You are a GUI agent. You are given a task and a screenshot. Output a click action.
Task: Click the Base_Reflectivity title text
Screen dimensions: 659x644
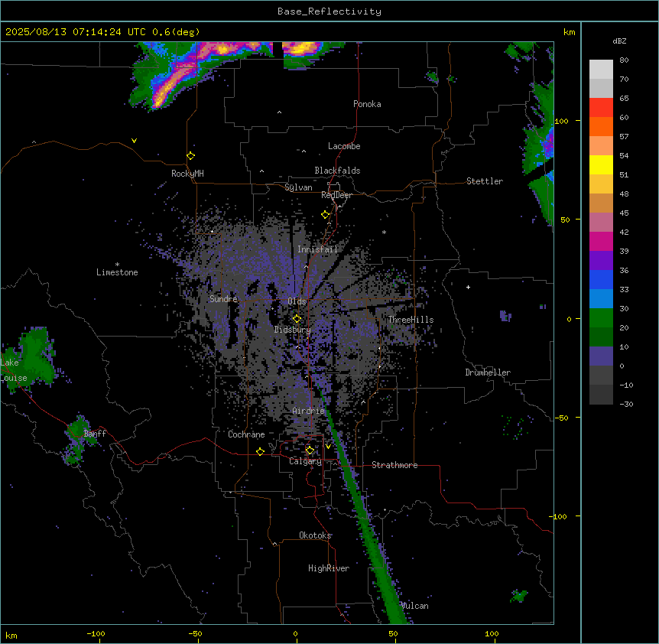click(x=329, y=11)
